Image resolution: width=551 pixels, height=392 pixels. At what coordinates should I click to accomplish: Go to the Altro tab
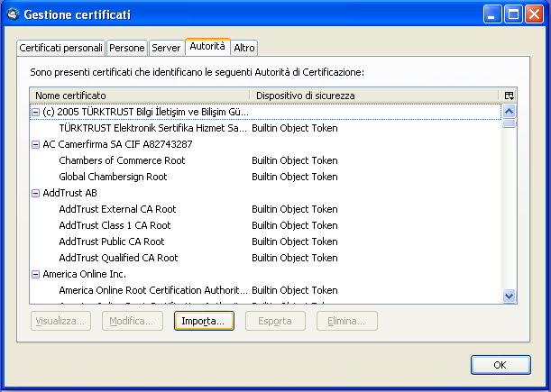(244, 47)
